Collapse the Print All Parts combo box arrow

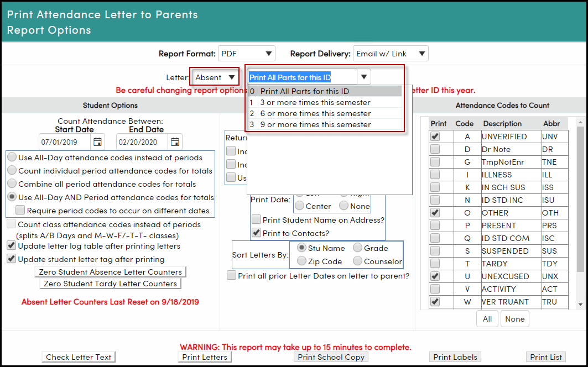(364, 77)
